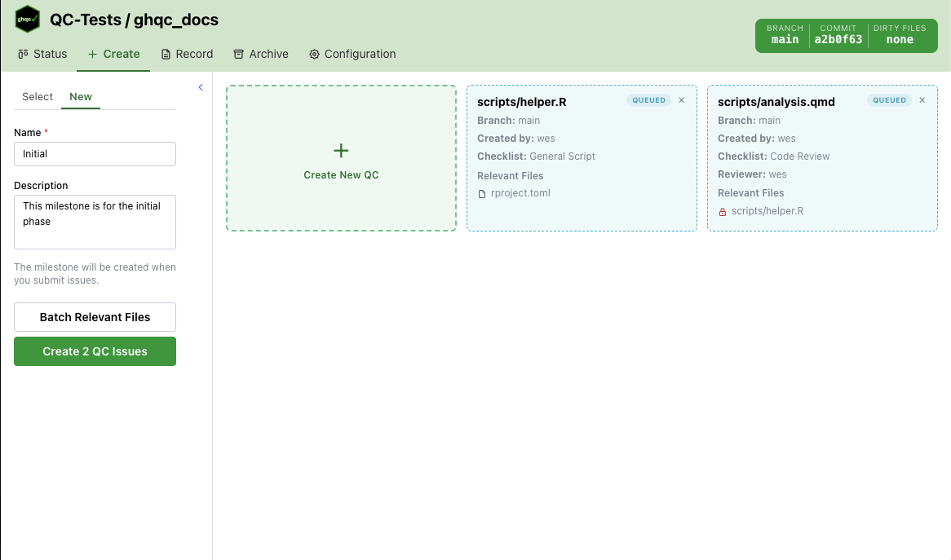
Task: Click the red lock icon beside scripts/helper.R
Action: click(x=723, y=212)
